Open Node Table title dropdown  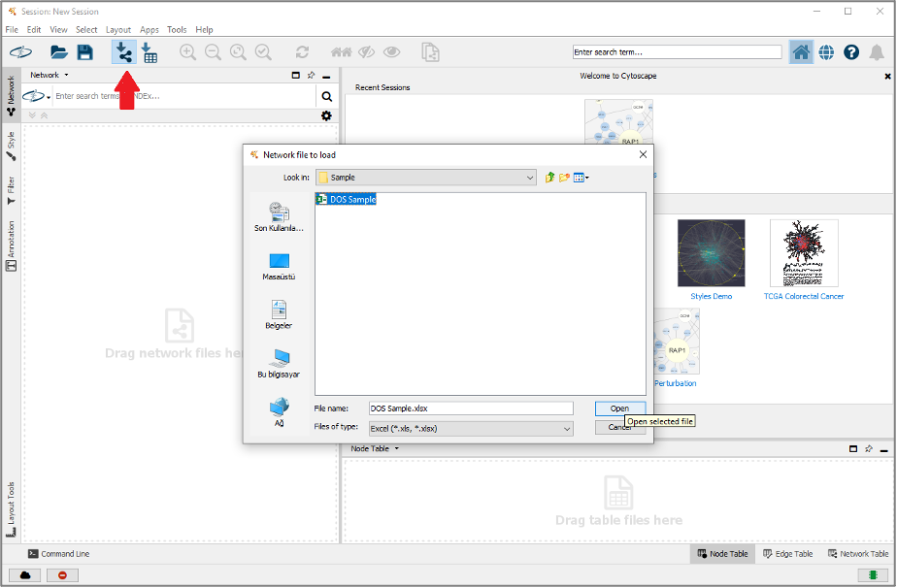(x=396, y=448)
